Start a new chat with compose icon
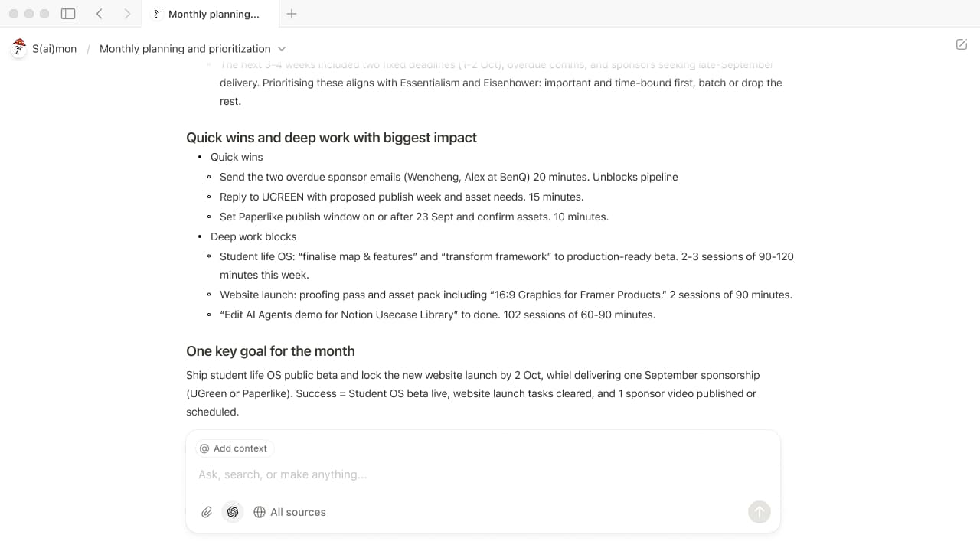Screen dimensions: 980x551 click(962, 44)
